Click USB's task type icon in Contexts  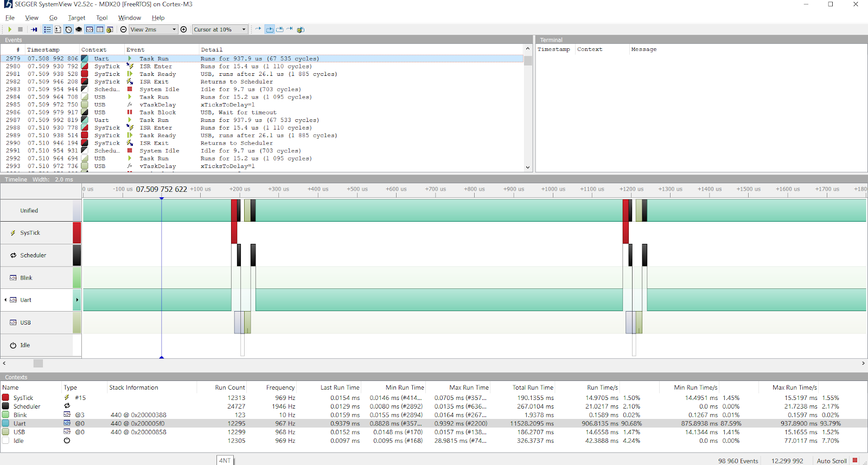point(67,432)
